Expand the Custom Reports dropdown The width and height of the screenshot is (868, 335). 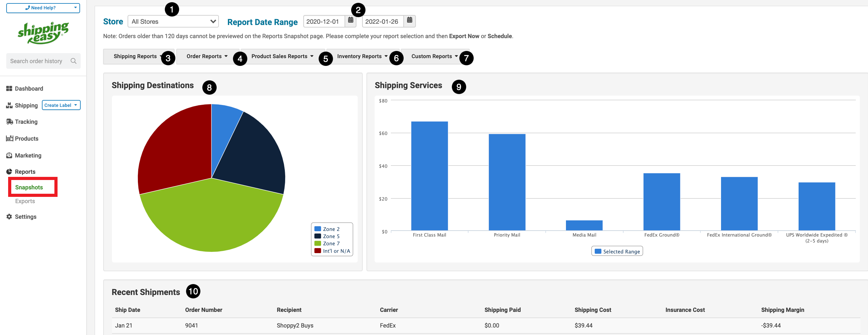click(x=434, y=56)
